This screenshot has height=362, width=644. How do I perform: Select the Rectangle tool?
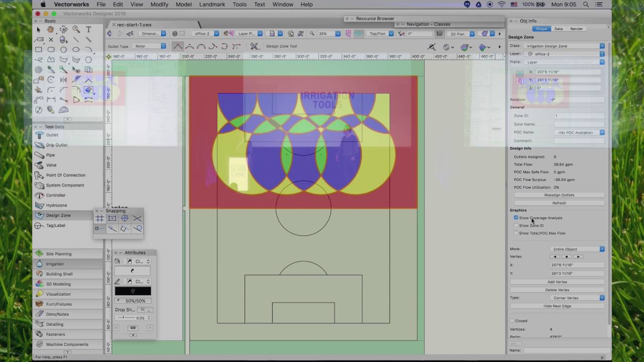click(39, 50)
